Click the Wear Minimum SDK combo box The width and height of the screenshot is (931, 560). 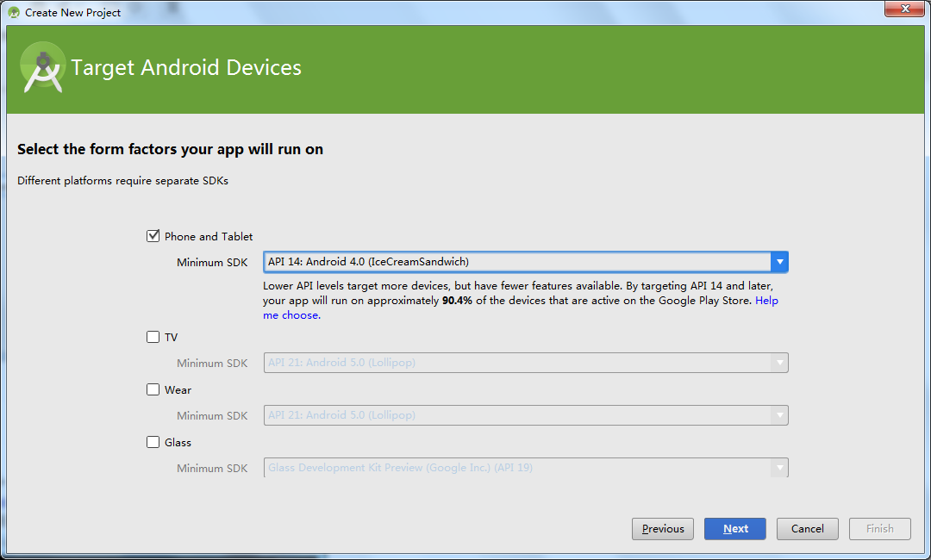pos(525,415)
